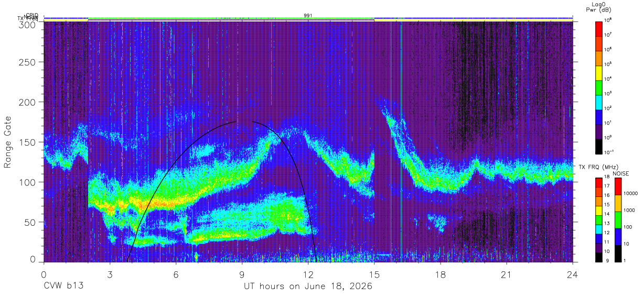Click the x-axis tick label '21'

click(506, 275)
